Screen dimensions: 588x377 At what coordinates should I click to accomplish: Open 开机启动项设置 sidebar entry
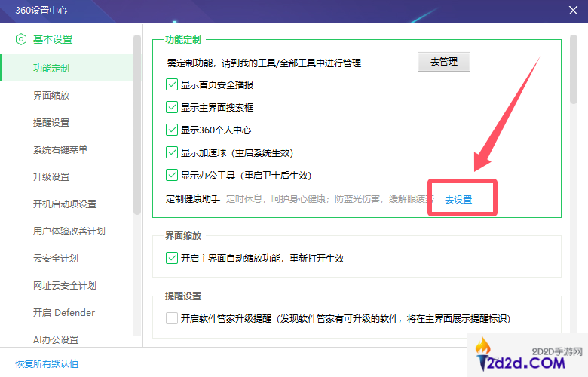point(65,204)
